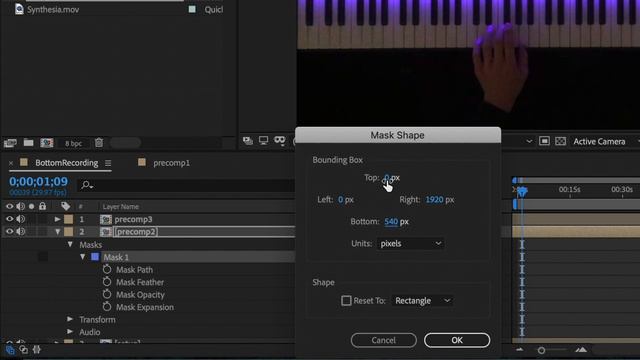Image resolution: width=640 pixels, height=360 pixels.
Task: Collapse the Mask 1 properties
Action: [83, 257]
